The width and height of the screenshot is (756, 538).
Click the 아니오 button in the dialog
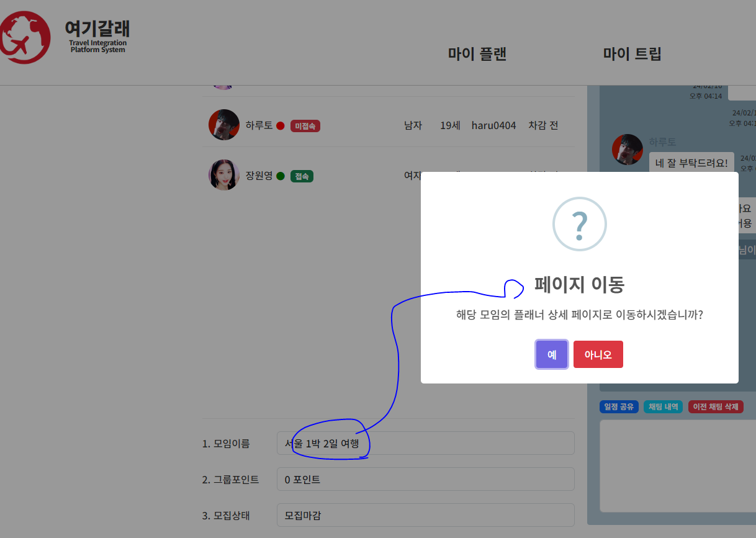pos(598,354)
